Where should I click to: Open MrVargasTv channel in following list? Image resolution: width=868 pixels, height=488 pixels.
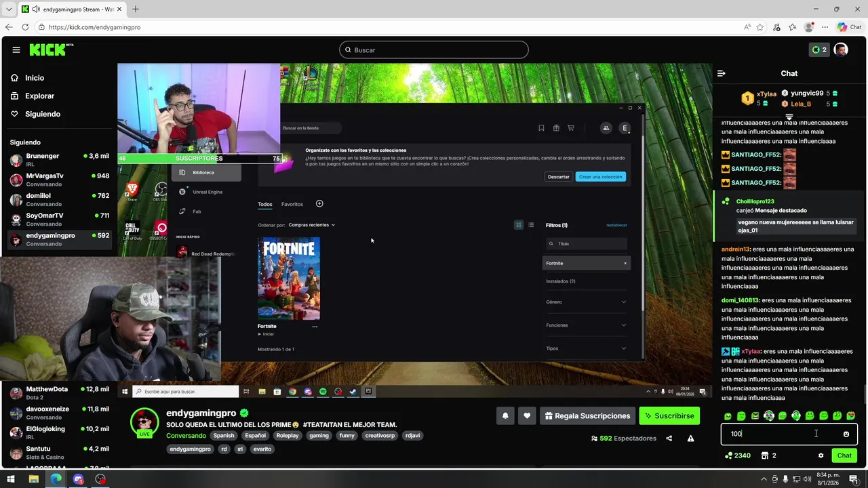[60, 180]
